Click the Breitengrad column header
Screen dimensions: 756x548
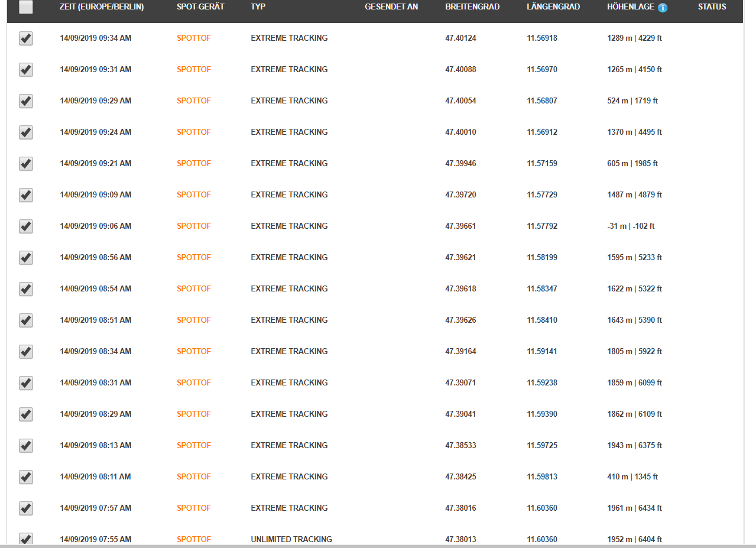pos(472,7)
